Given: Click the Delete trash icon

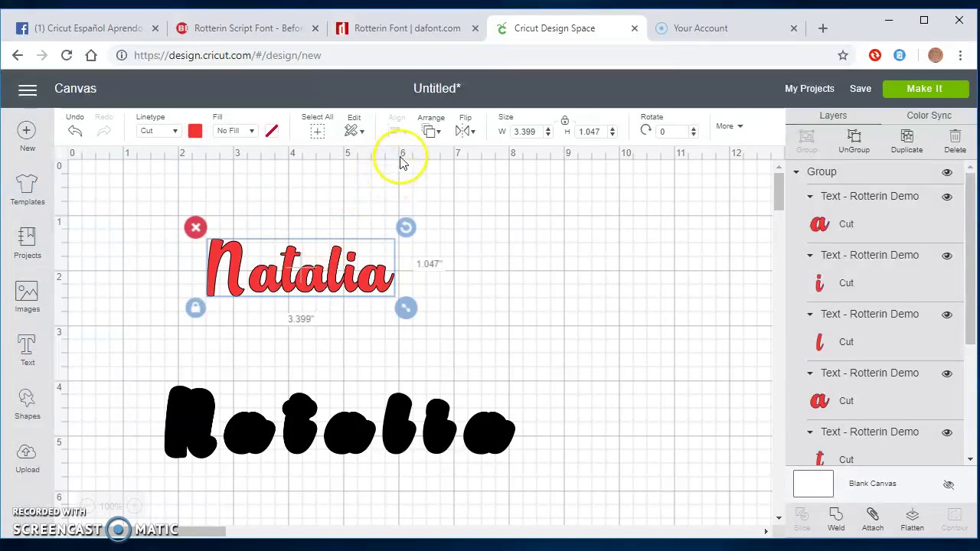Looking at the screenshot, I should [955, 137].
